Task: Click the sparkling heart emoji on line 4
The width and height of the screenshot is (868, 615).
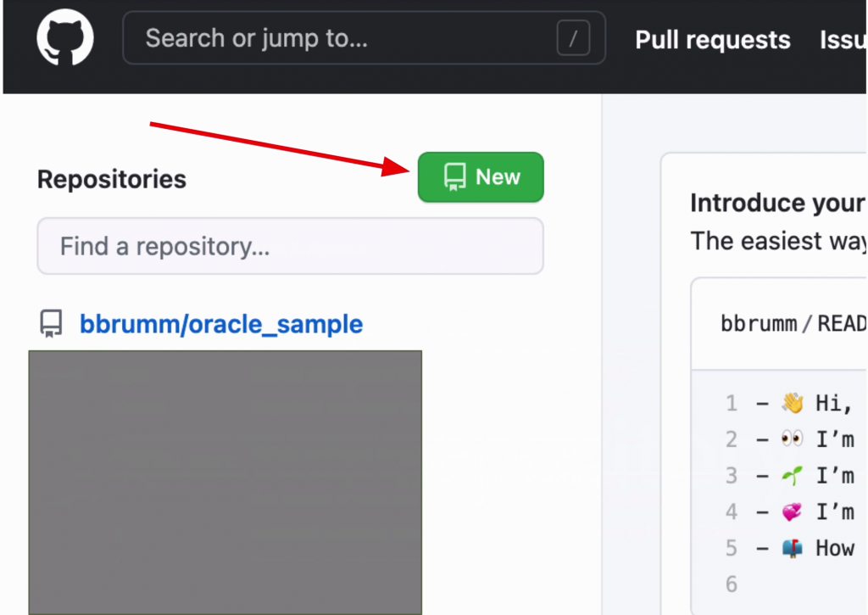Action: 792,512
